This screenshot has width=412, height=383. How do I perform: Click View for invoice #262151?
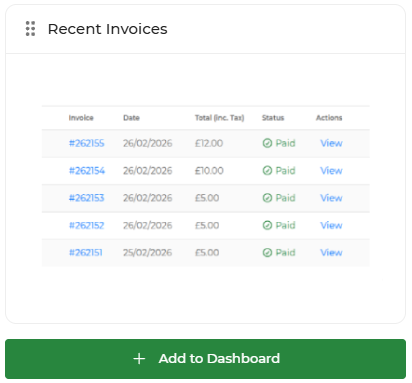[331, 253]
